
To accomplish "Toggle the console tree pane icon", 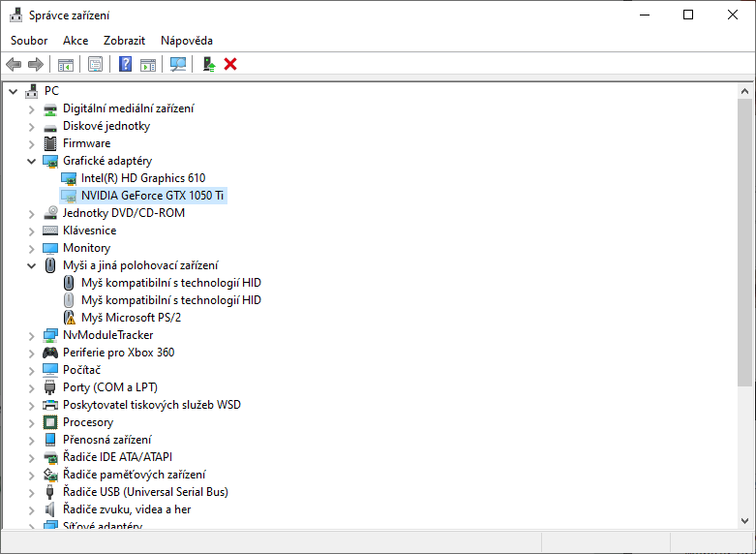I will tap(66, 64).
